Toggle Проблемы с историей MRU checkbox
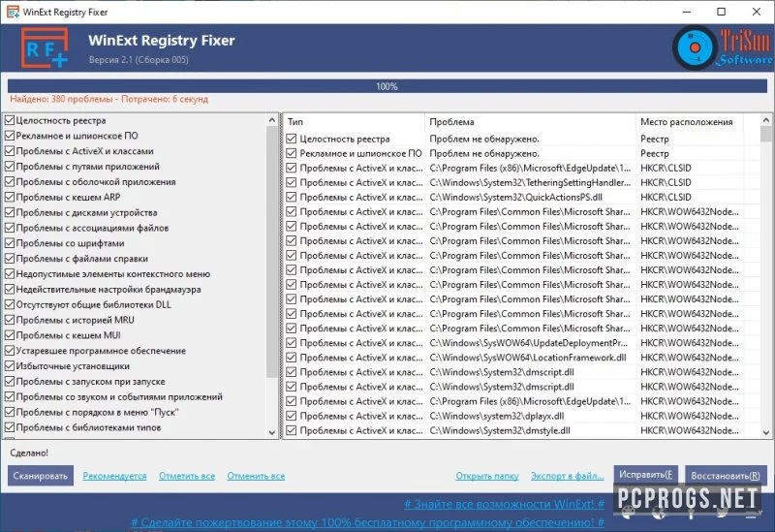 (10, 320)
